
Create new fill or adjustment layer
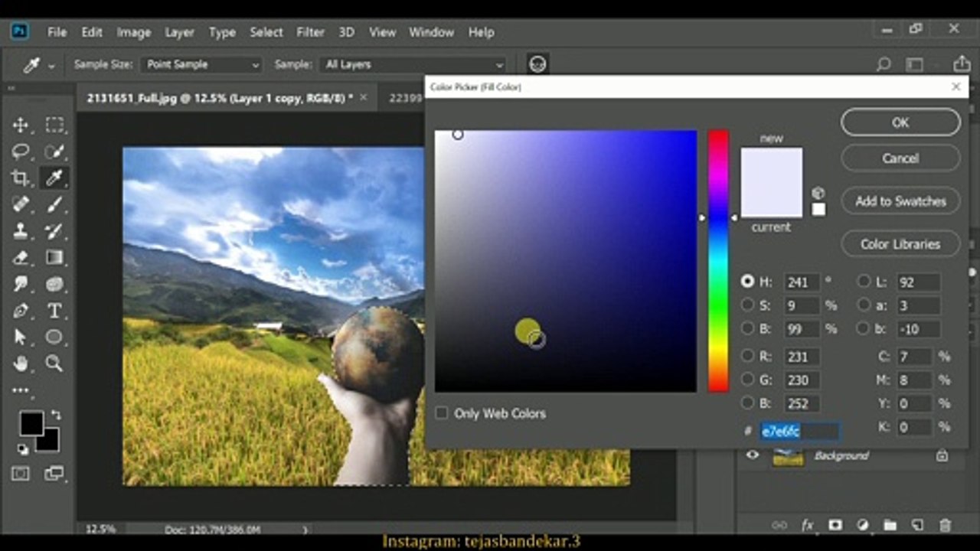863,525
